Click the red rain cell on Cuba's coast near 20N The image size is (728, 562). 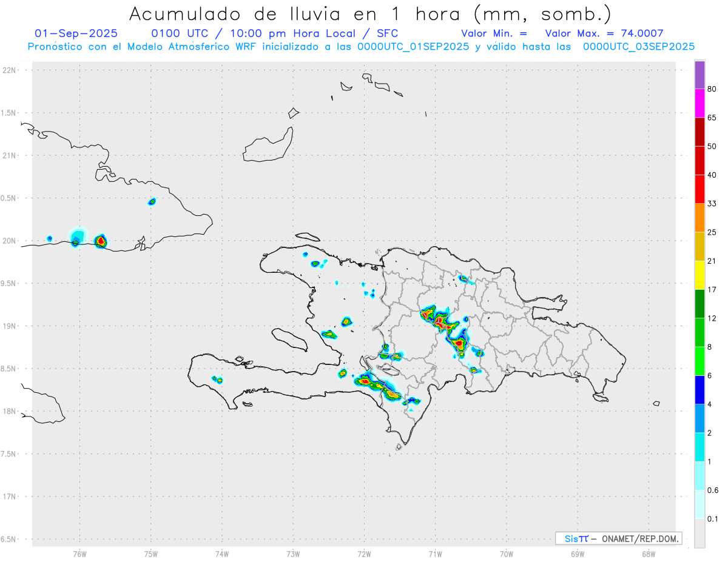(x=101, y=241)
